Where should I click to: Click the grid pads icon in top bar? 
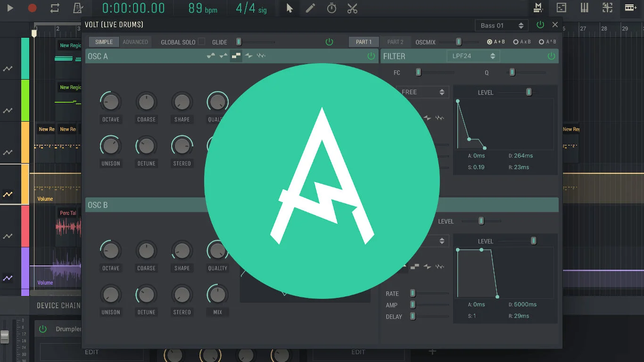[x=607, y=8]
